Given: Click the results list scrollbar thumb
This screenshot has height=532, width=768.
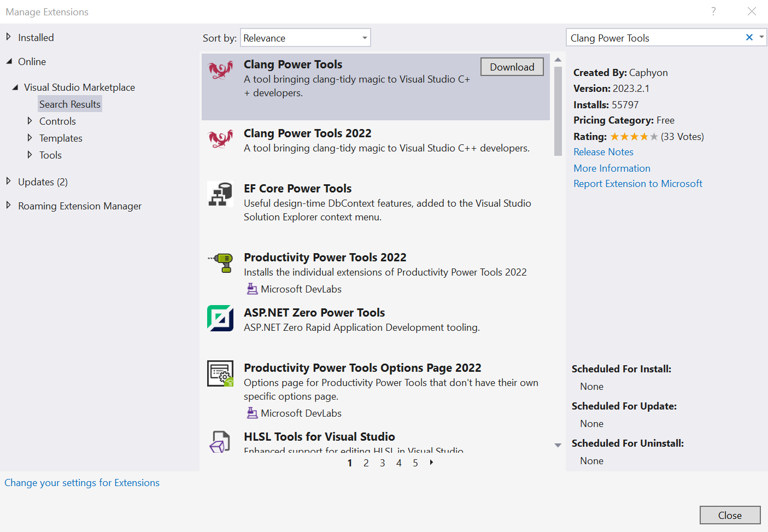Looking at the screenshot, I should coord(558,111).
